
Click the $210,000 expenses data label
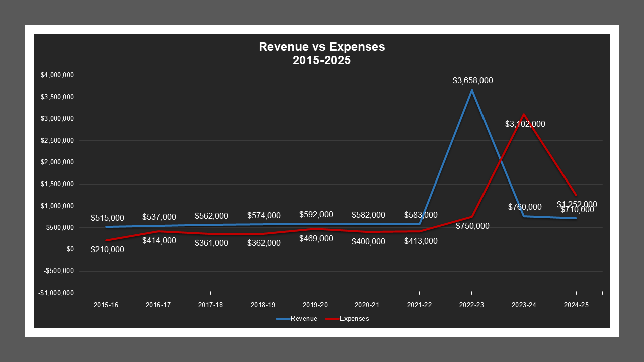pyautogui.click(x=107, y=250)
